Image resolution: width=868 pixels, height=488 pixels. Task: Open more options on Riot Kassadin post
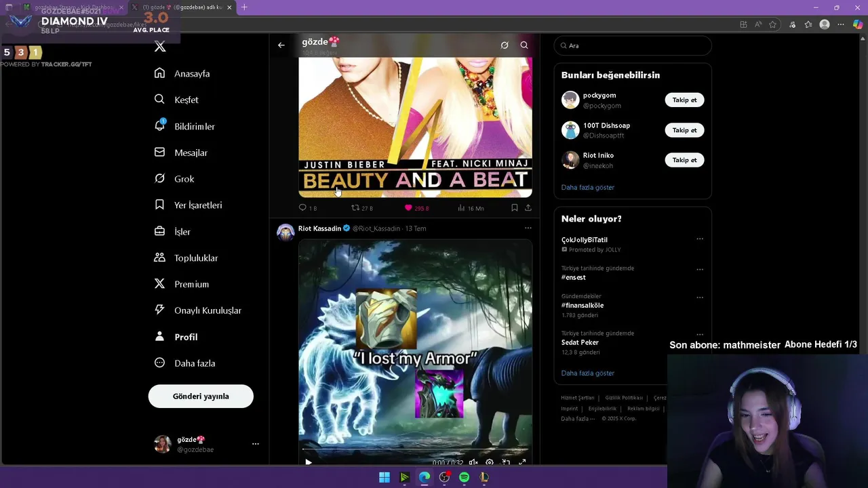pyautogui.click(x=528, y=228)
